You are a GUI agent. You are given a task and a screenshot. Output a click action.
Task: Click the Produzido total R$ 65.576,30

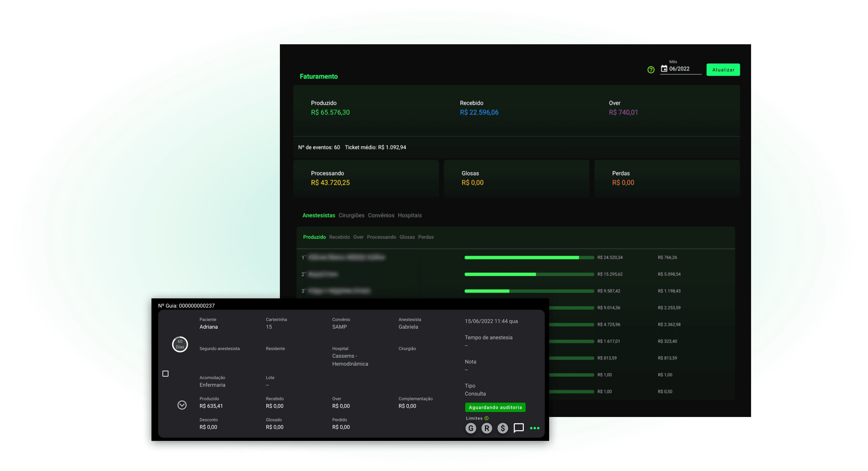pyautogui.click(x=330, y=112)
